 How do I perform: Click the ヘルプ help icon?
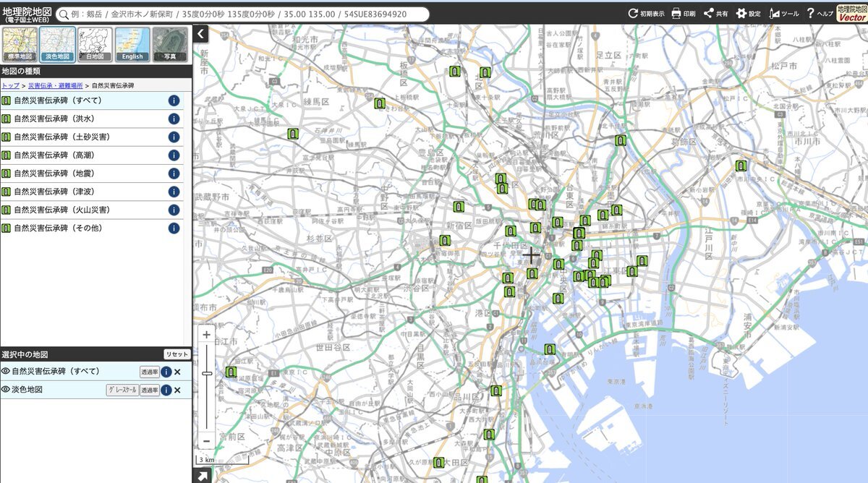coord(811,14)
